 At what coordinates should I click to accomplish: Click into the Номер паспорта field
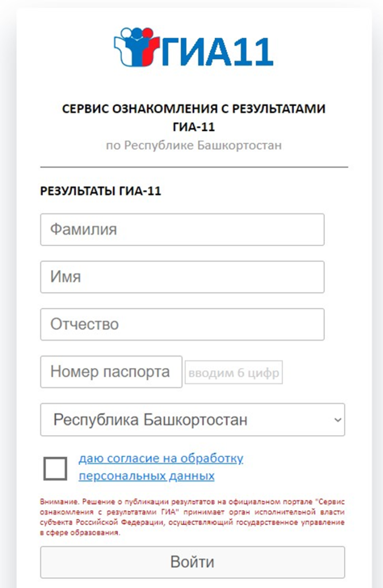click(111, 372)
